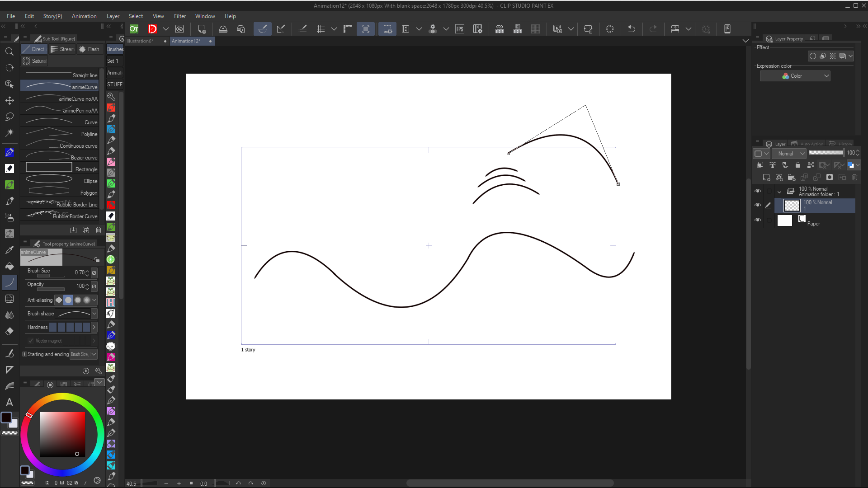Open the Animation menu
The image size is (868, 488).
coord(84,16)
